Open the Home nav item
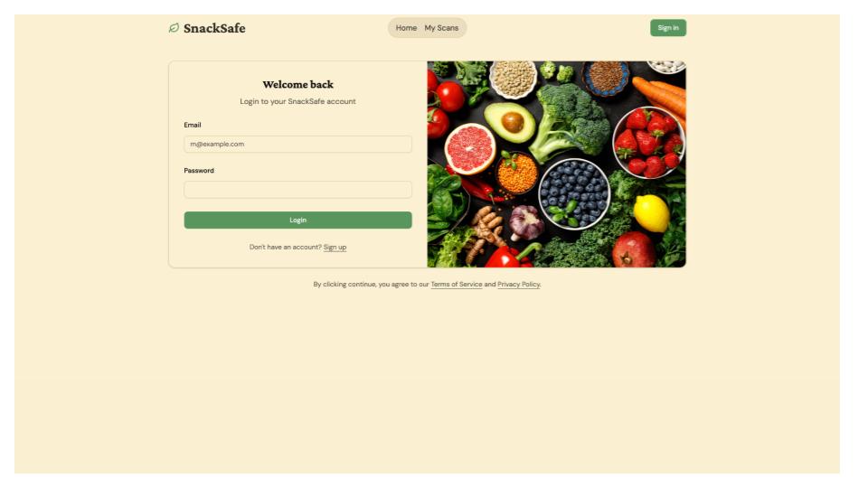This screenshot has height=488, width=868. [406, 28]
